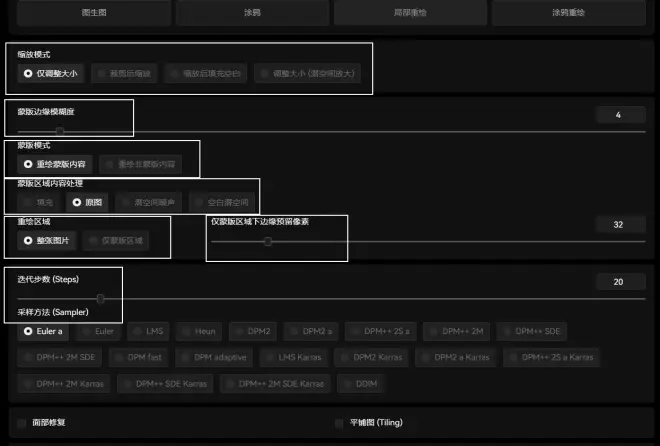Toggle the 平铺图 (Tiling) checkbox
Viewport: 660px width, 446px height.
340,423
